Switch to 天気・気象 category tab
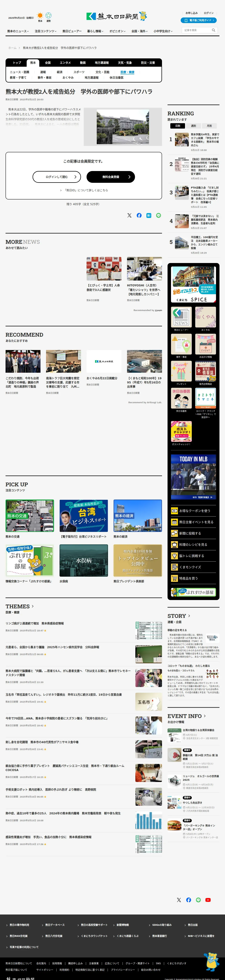Viewport: 225px width, 980px height. coord(125,63)
